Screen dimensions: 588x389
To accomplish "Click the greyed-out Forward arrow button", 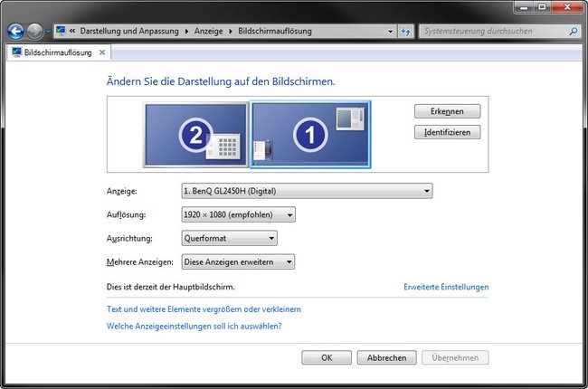I will coord(35,32).
